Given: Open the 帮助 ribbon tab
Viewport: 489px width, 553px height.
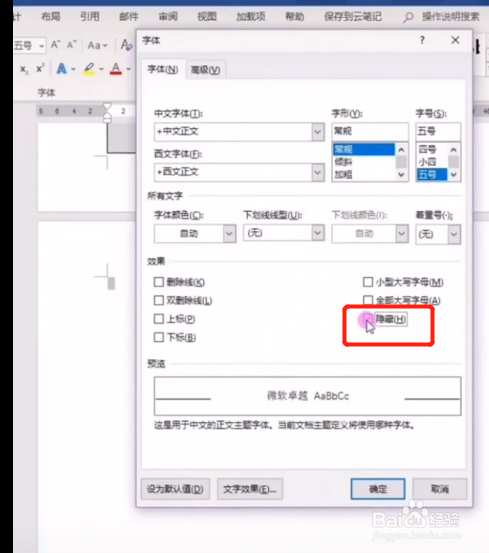Looking at the screenshot, I should pos(295,17).
